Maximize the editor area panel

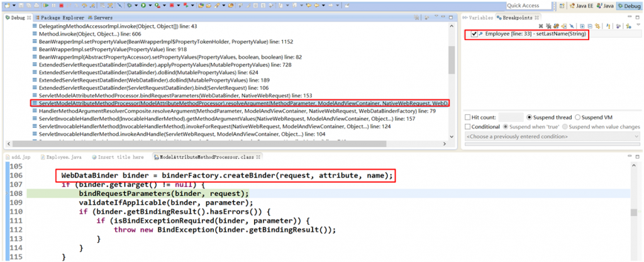(x=638, y=157)
